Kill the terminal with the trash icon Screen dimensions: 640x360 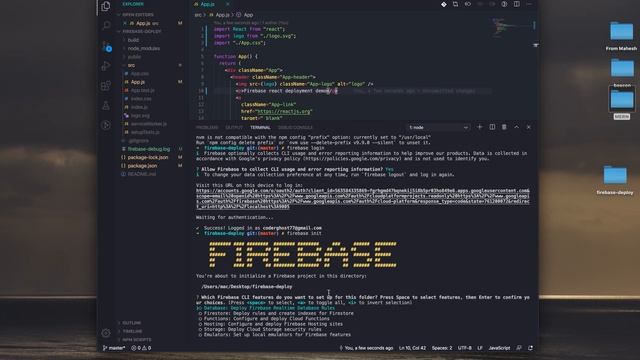click(504, 127)
